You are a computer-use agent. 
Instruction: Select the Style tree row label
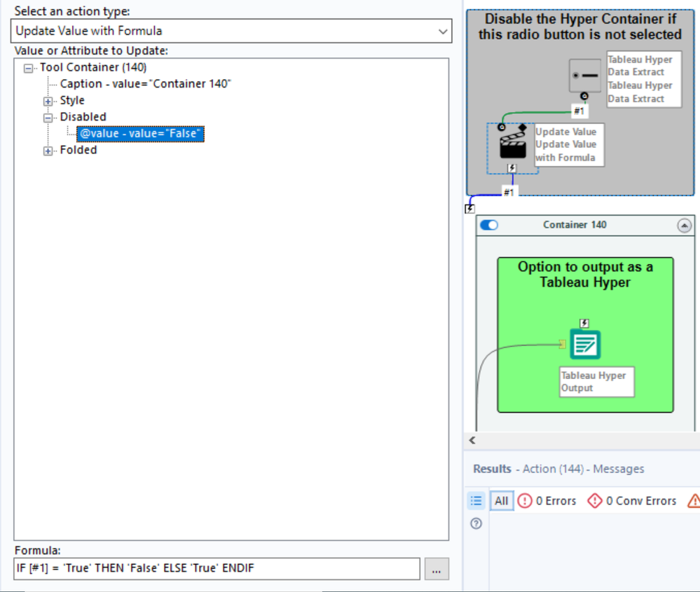(x=72, y=100)
